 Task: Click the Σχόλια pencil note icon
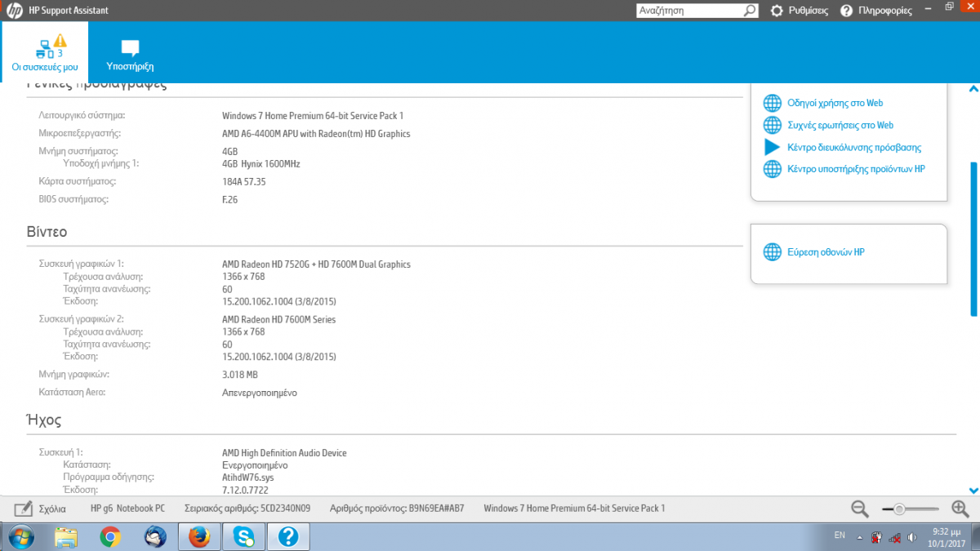[23, 509]
